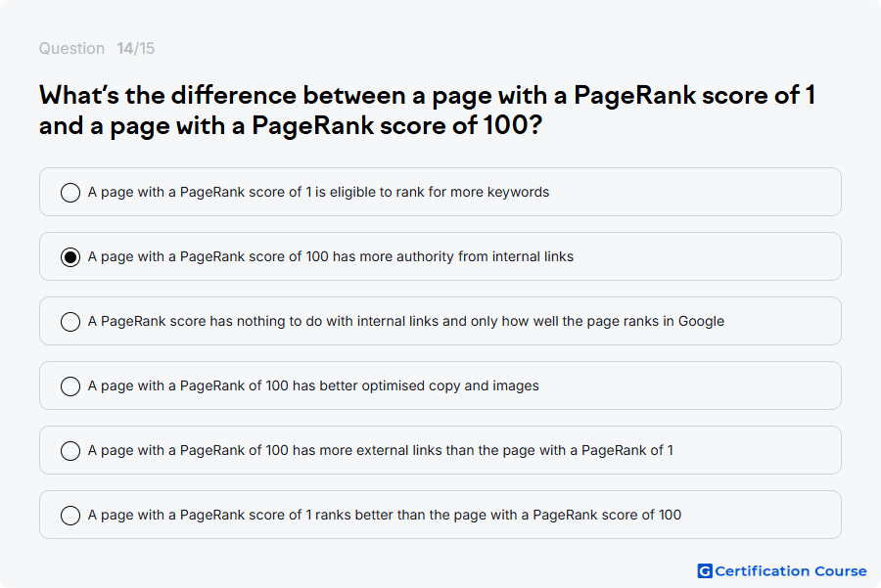Screen dimensions: 881x588
Task: Click the 'more authority from internal links' answer text
Action: [x=331, y=256]
